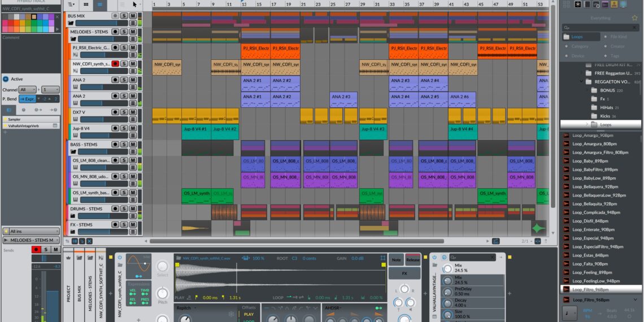
Task: Select Loop_Complicada_94Bpm file in browser
Action: pos(597,212)
